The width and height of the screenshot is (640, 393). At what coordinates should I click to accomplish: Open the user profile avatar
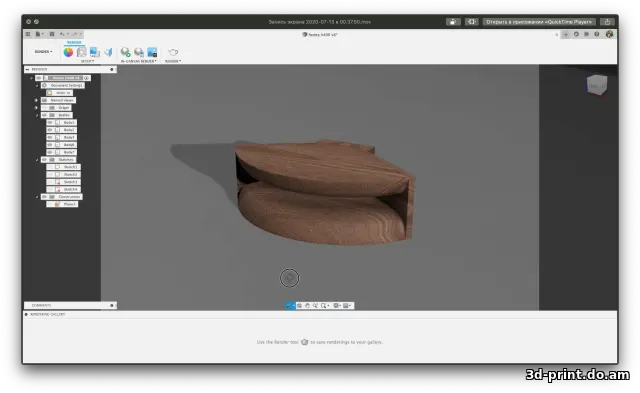609,34
